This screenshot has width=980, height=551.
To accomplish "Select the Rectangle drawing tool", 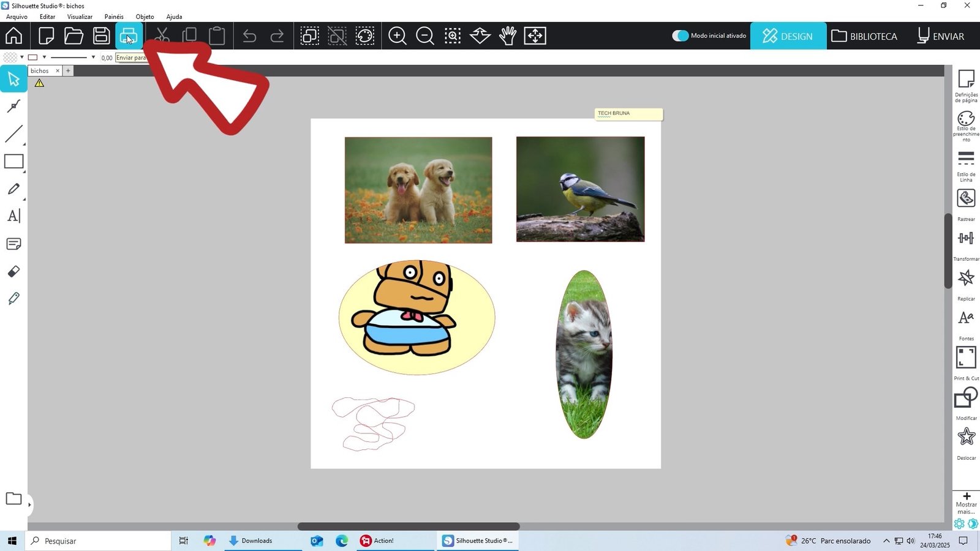I will pyautogui.click(x=13, y=161).
